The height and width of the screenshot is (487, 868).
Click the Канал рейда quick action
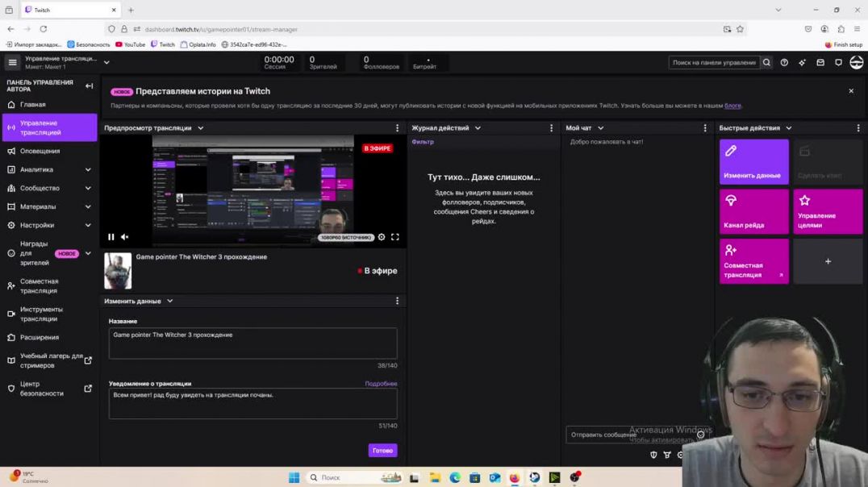(754, 211)
